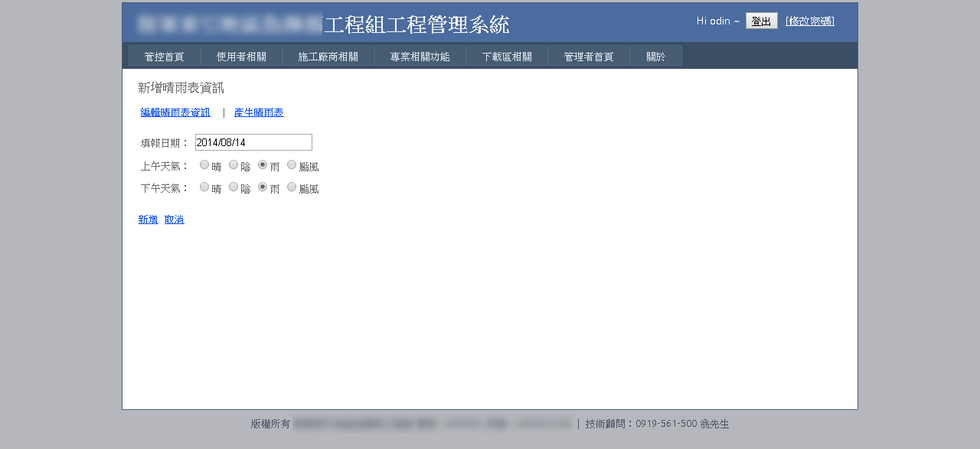Open the 關於 menu item
Viewport: 980px width, 449px height.
[x=655, y=57]
